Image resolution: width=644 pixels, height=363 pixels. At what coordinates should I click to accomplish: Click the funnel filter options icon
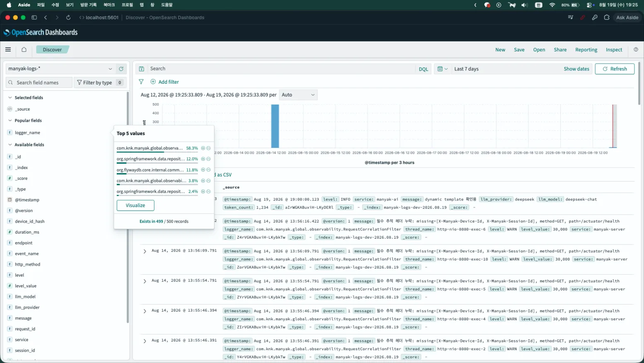click(x=141, y=82)
